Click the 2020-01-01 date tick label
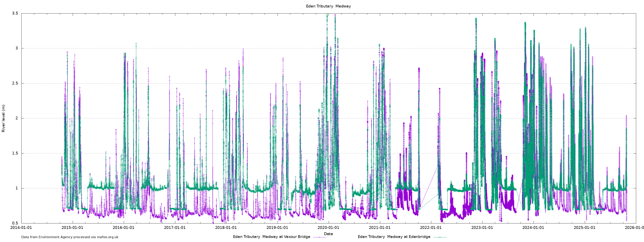This screenshot has height=242, width=644. pyautogui.click(x=328, y=228)
